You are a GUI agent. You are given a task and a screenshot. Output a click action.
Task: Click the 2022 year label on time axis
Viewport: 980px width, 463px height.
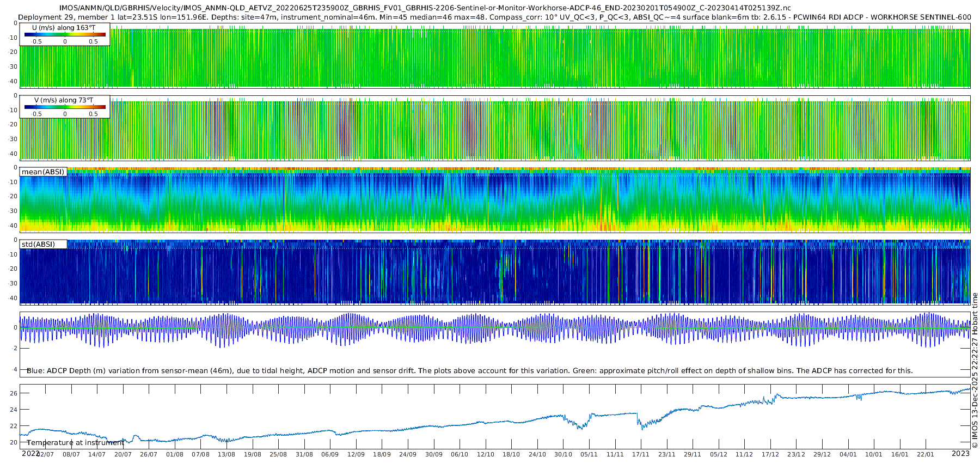coord(30,453)
